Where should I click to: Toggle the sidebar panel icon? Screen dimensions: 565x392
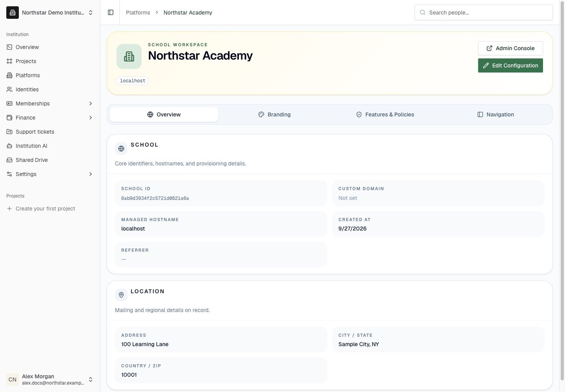(111, 13)
